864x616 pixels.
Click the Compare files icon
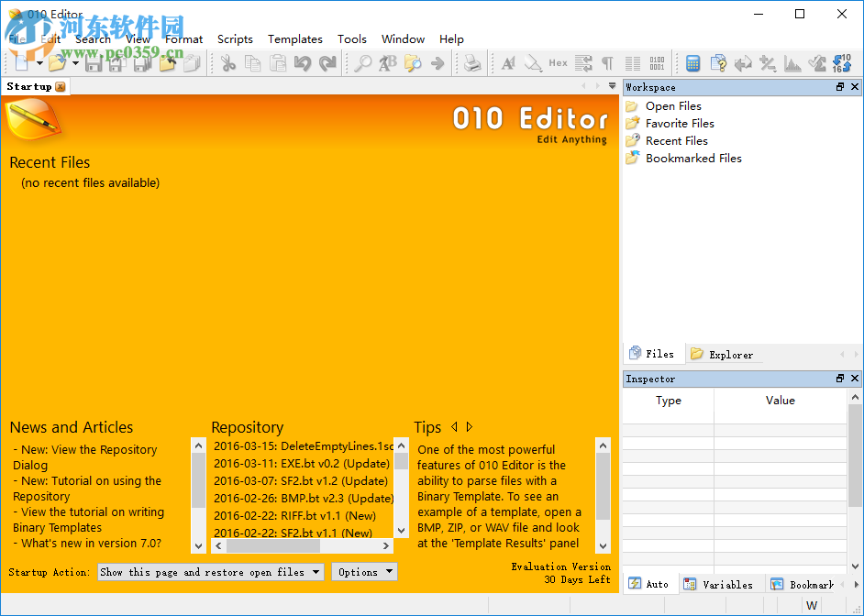coord(718,63)
